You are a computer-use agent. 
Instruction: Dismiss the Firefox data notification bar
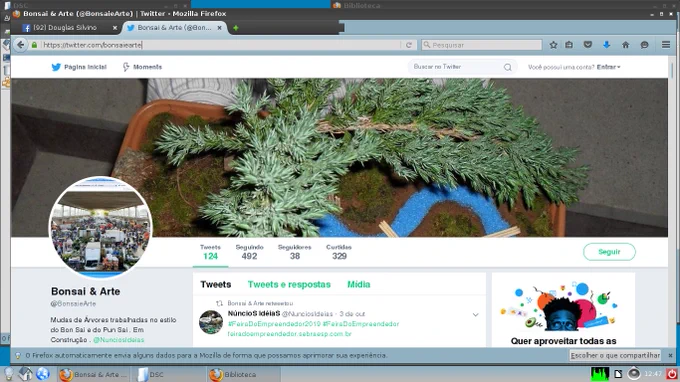coord(670,355)
